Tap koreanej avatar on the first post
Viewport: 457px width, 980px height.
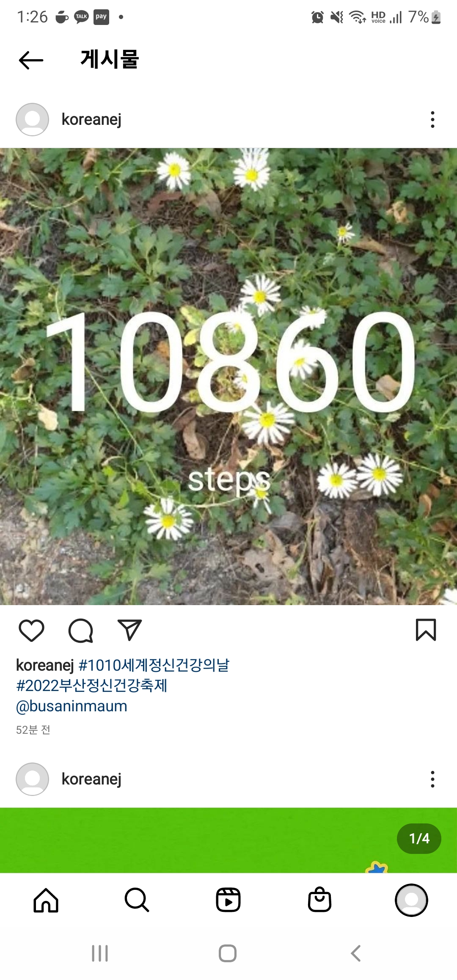pos(32,119)
